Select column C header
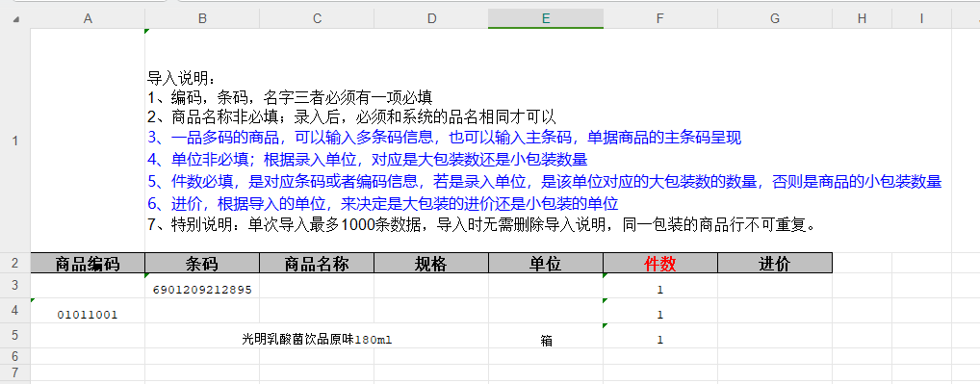 point(317,18)
